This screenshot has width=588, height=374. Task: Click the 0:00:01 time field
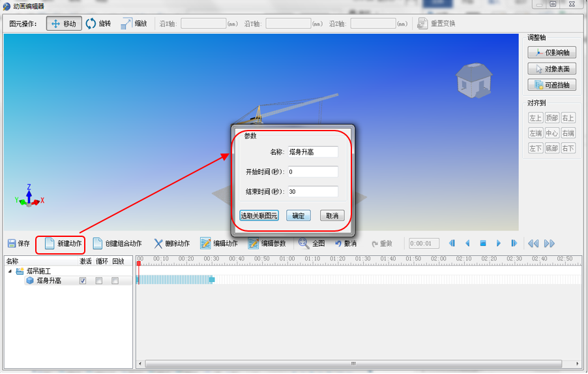coord(424,243)
